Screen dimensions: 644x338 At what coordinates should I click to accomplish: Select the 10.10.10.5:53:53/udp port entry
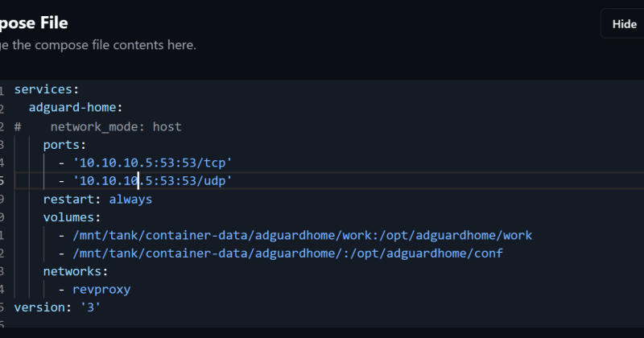[152, 181]
